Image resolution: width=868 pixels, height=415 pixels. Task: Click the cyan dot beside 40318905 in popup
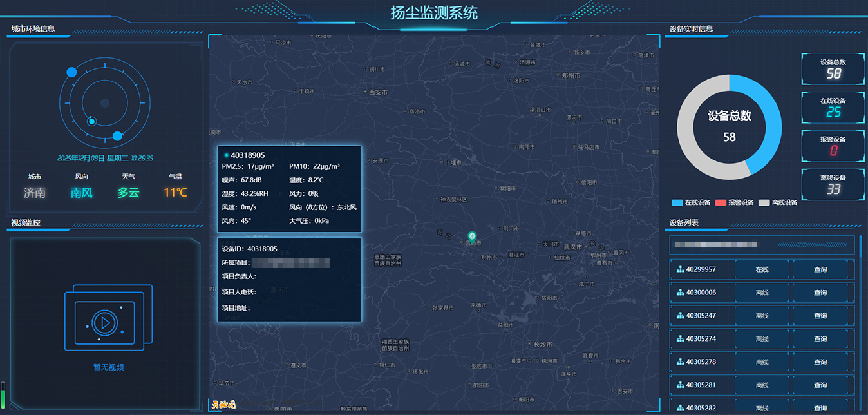[227, 155]
